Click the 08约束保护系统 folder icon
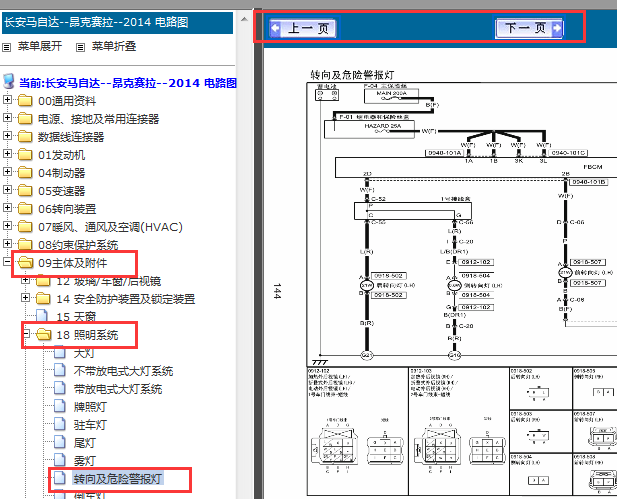Screen dimensions: 617x499 click(x=25, y=244)
